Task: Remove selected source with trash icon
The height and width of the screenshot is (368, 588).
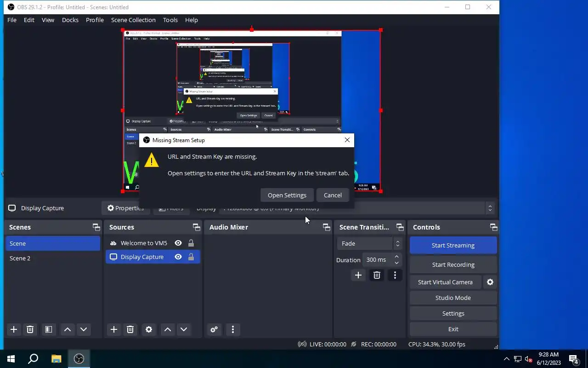Action: coord(130,329)
